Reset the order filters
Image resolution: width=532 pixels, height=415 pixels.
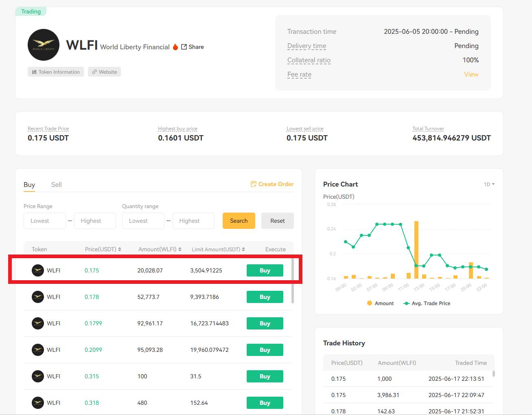[278, 221]
